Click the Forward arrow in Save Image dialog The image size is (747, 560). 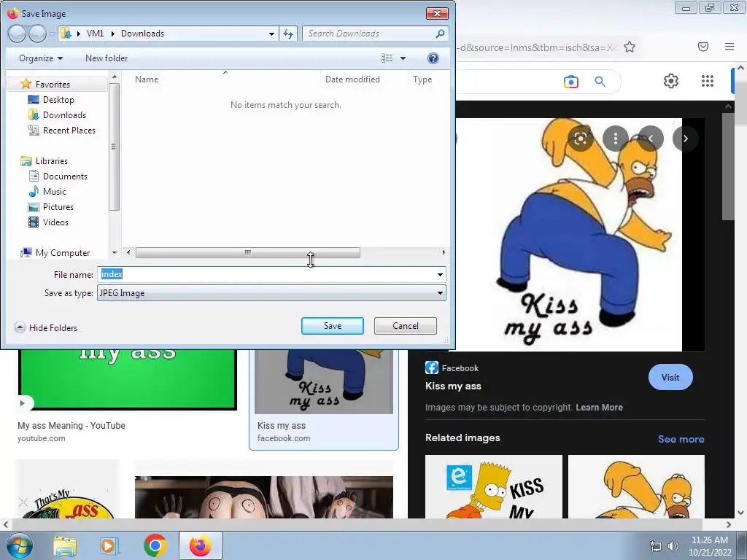pos(38,34)
